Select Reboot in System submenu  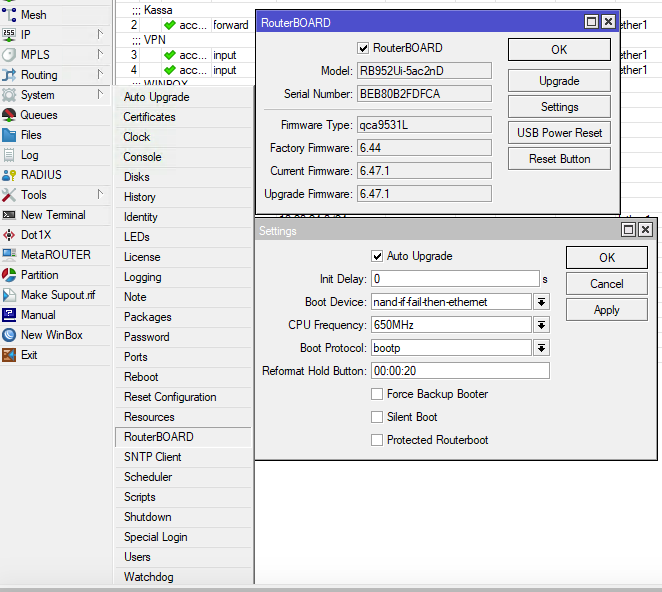pos(183,377)
